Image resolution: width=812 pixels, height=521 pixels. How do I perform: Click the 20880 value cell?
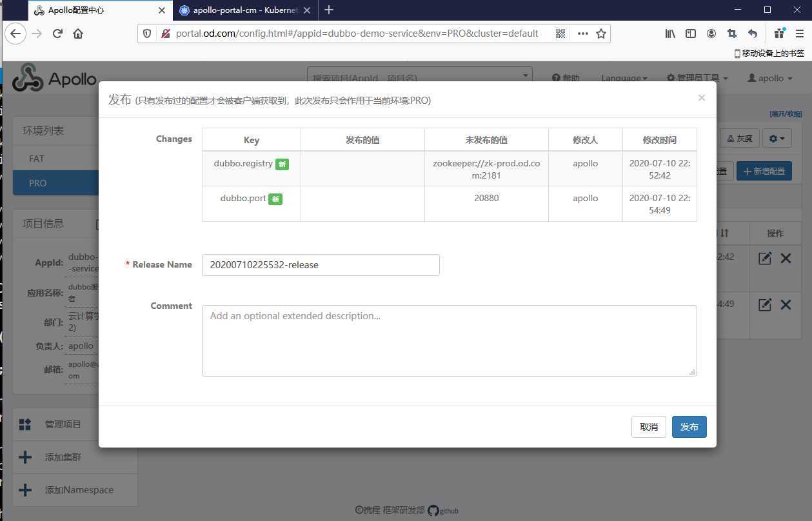(486, 204)
